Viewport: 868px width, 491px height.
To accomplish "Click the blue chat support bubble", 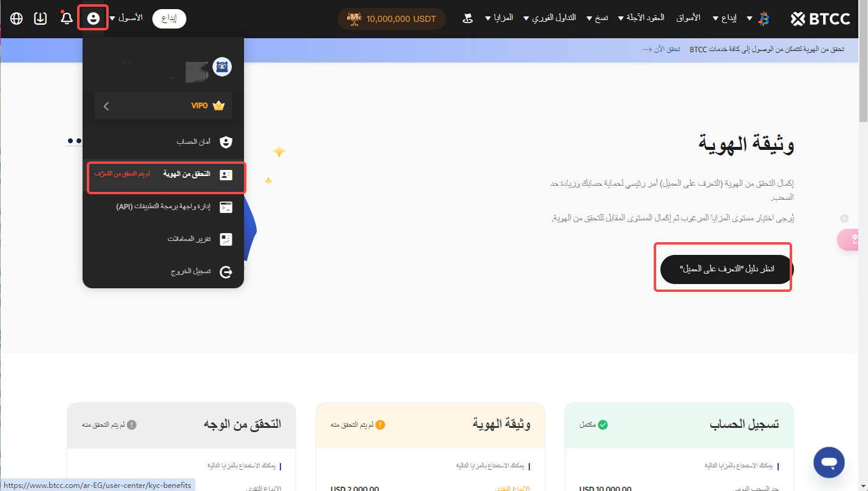I will (x=829, y=462).
